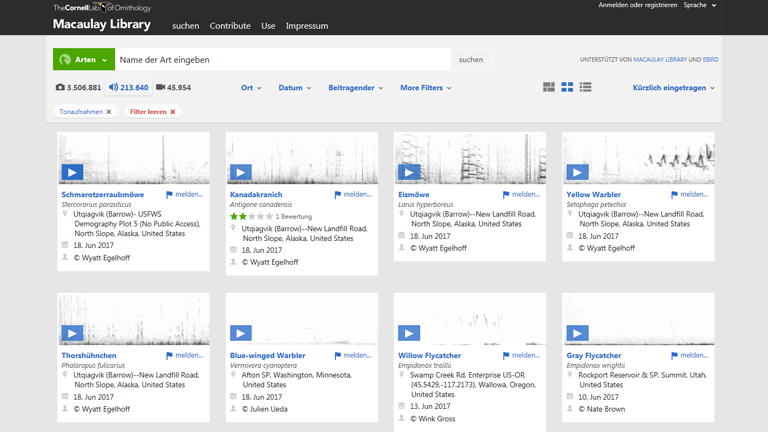Expand the Beitragender filter dropdown
The height and width of the screenshot is (432, 768).
pyautogui.click(x=356, y=88)
